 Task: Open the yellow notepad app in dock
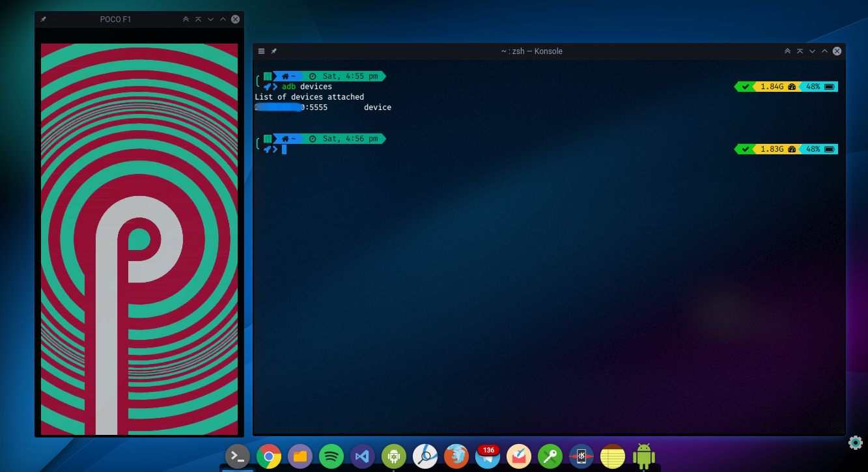pos(613,456)
